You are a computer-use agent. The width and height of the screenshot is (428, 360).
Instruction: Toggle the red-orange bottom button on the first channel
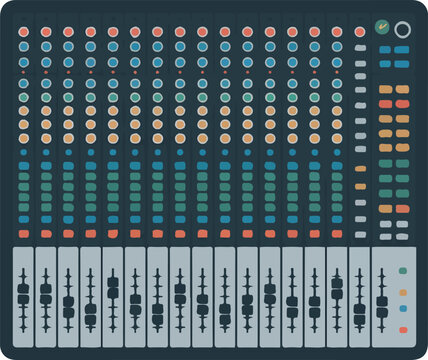point(24,234)
